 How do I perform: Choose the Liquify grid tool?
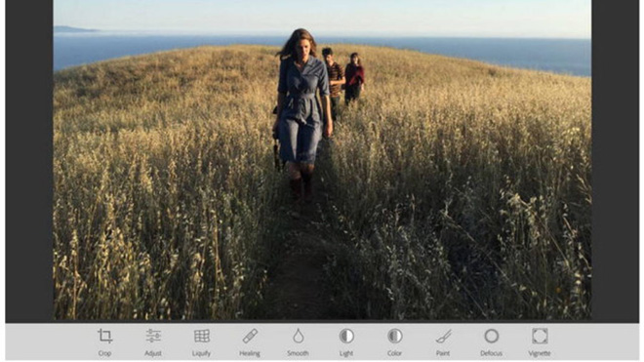click(202, 336)
